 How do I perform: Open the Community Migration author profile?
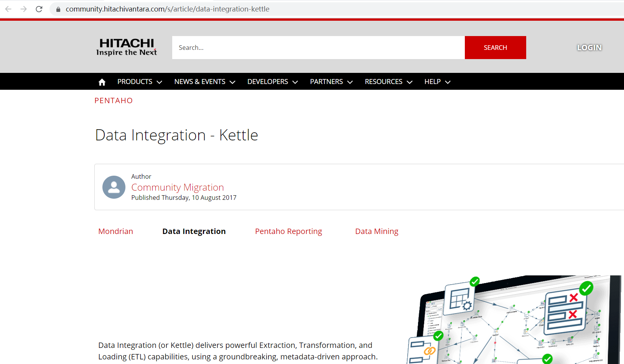(x=178, y=187)
